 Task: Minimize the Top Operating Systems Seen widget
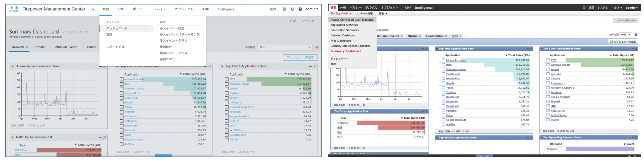click(x=632, y=137)
